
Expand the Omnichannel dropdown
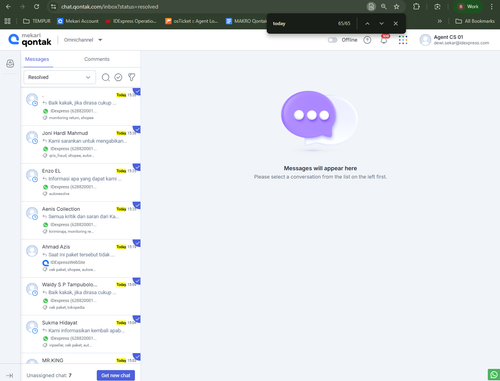(83, 40)
